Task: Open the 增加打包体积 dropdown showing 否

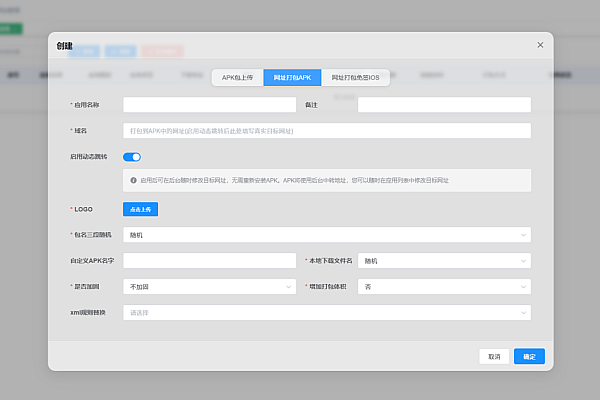Action: pyautogui.click(x=444, y=287)
